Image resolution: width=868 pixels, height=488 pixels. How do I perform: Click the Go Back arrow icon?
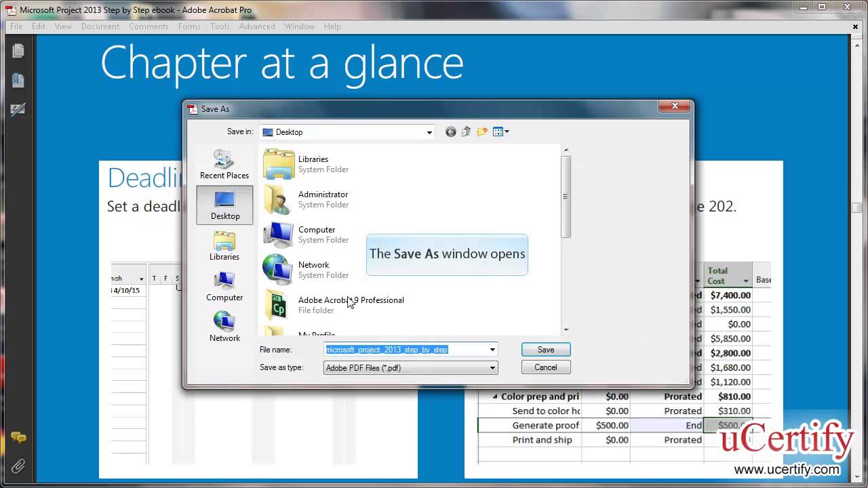click(x=450, y=132)
